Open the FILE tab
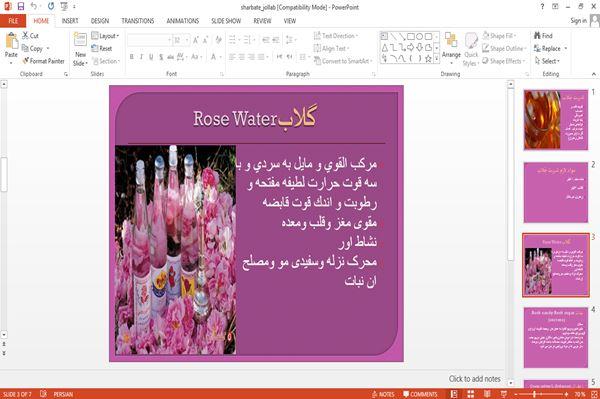 click(13, 21)
